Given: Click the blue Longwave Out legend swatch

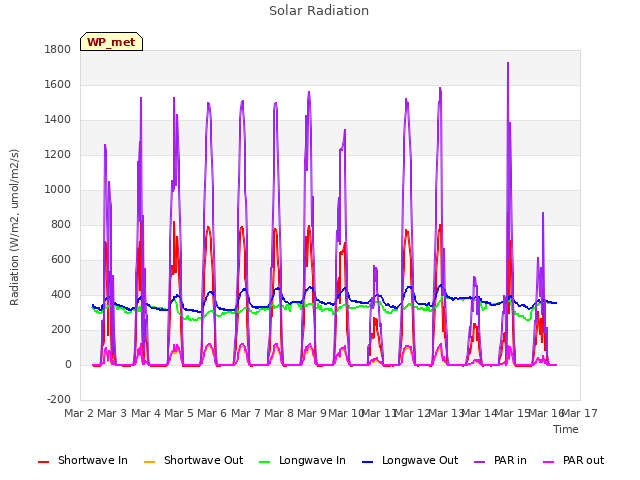Looking at the screenshot, I should coord(367,462).
